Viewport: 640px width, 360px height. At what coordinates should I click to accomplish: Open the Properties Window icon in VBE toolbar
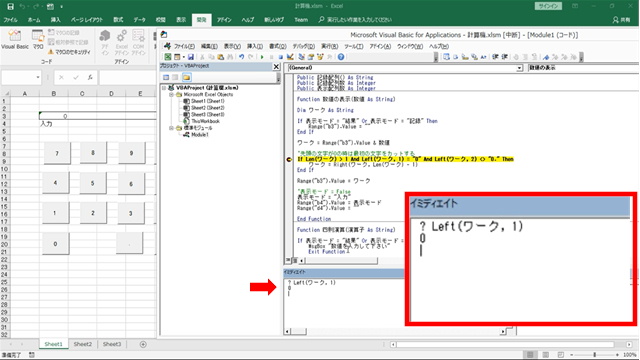pos(311,57)
